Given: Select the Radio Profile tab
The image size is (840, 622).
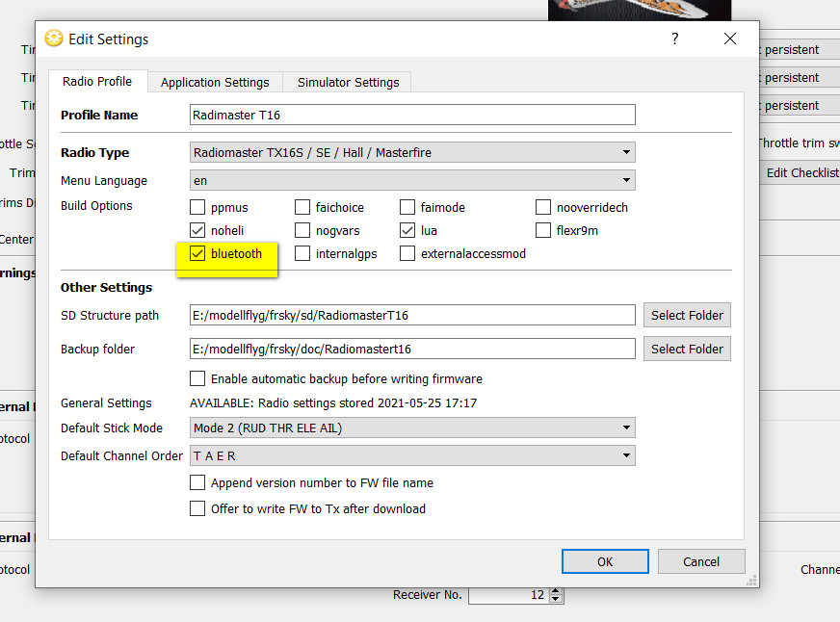Looking at the screenshot, I should point(97,82).
